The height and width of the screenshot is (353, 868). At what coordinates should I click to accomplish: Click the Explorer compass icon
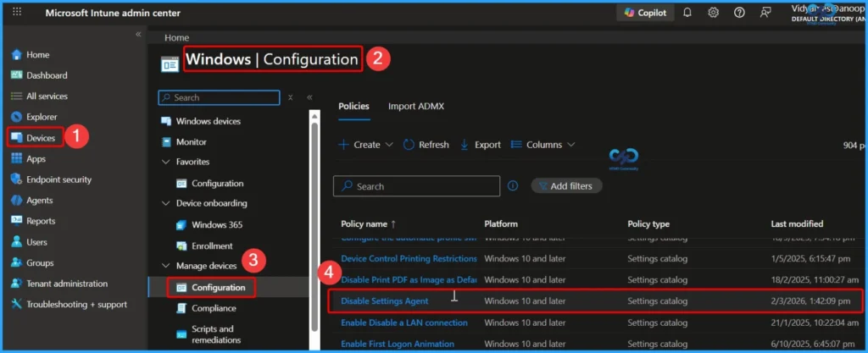pos(17,117)
